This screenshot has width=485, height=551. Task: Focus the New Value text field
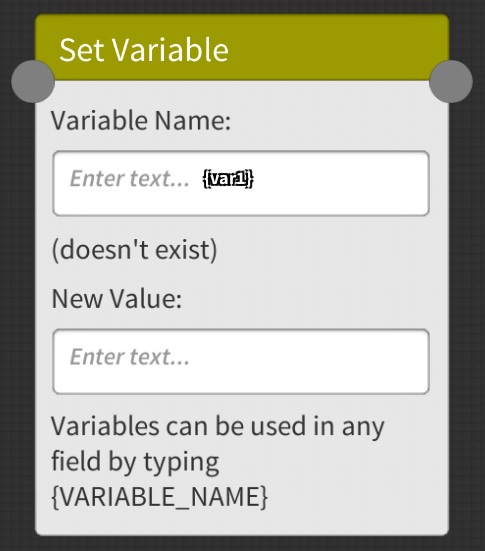241,362
